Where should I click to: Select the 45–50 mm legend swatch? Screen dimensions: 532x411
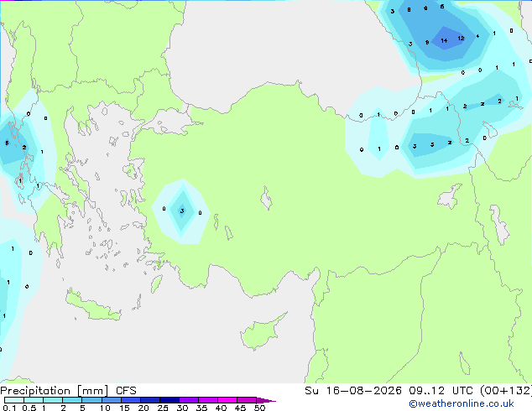coord(247,400)
